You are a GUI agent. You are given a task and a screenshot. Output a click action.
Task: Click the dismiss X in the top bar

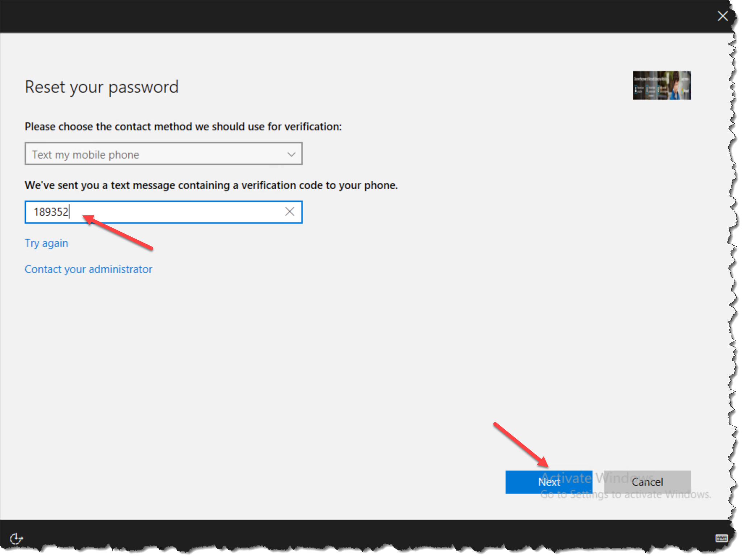coord(723,16)
